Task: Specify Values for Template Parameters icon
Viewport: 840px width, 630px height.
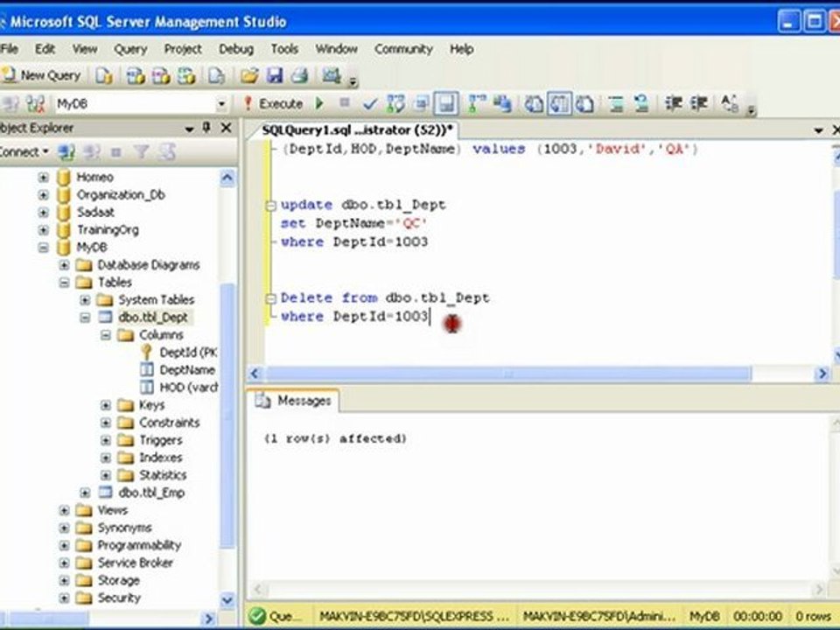Action: 730,103
